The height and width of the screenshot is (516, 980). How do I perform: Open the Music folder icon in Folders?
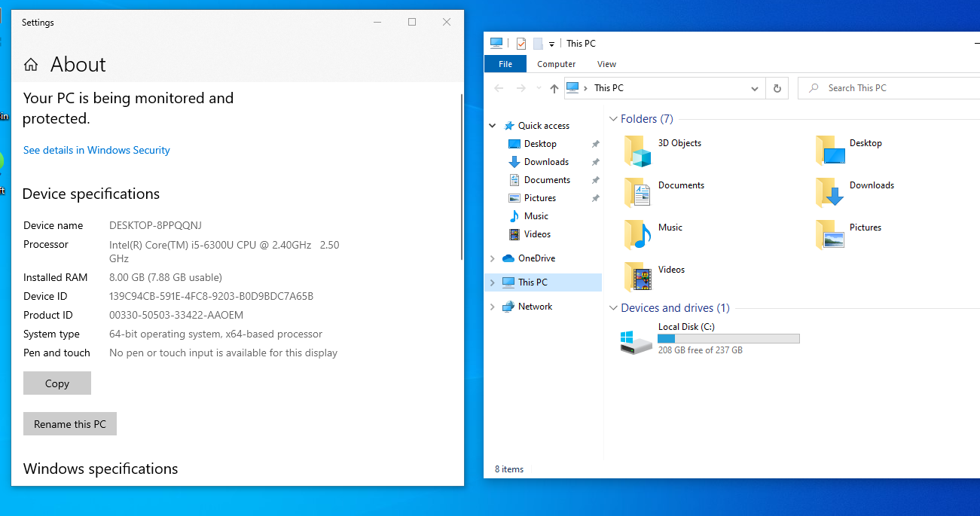pyautogui.click(x=637, y=235)
